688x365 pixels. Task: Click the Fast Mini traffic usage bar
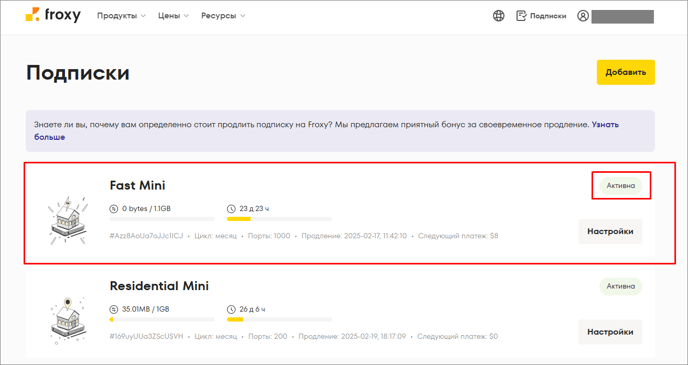(162, 218)
